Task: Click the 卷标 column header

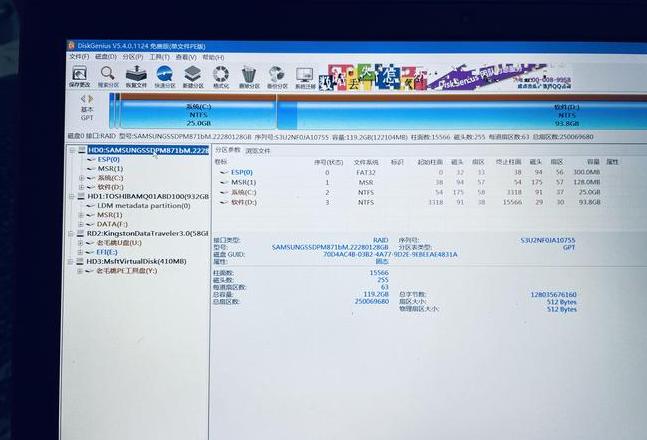Action: click(221, 162)
